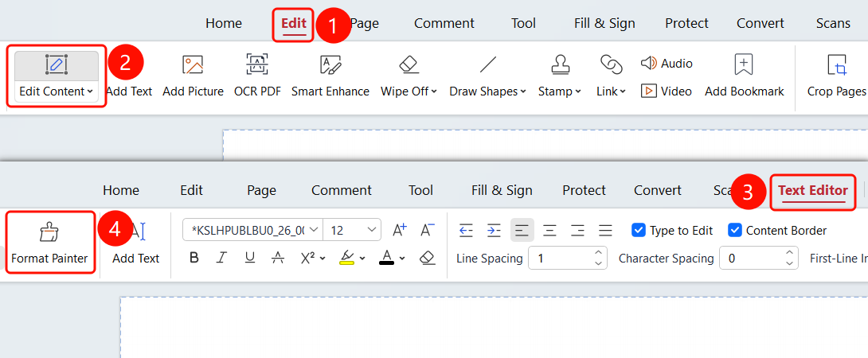Insert Video from the Edit ribbon
This screenshot has height=358, width=868.
pyautogui.click(x=667, y=91)
